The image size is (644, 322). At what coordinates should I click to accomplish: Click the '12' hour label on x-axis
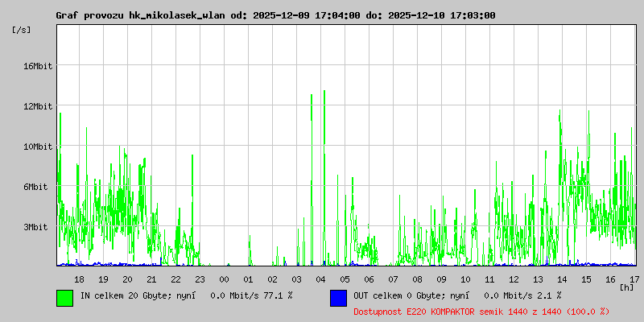(514, 279)
